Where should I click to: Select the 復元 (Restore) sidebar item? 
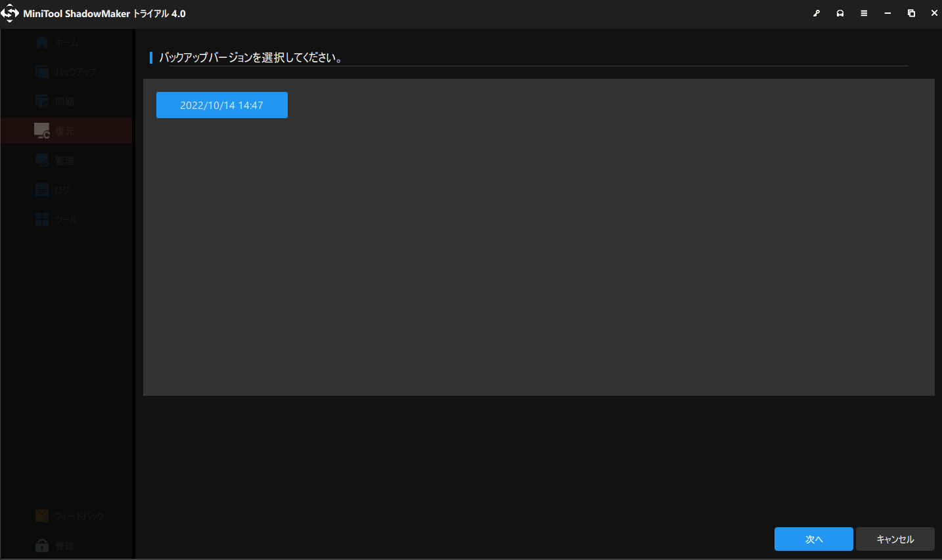[66, 131]
